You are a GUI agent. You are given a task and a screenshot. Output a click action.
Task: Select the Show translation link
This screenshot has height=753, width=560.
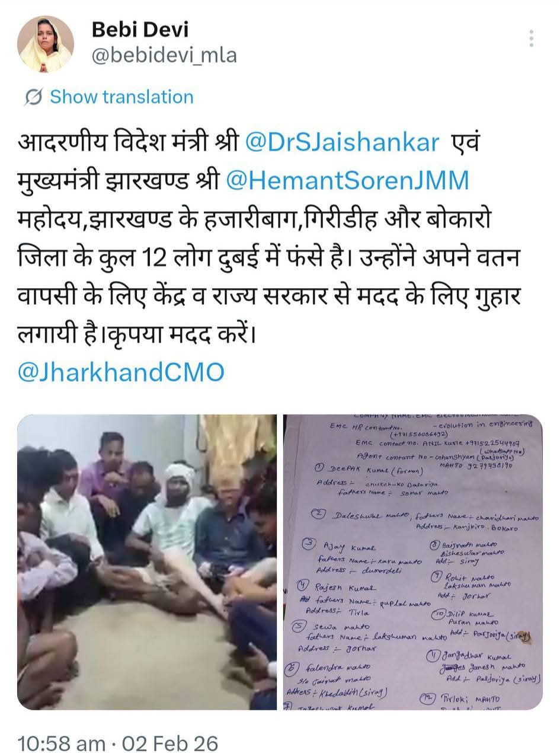point(121,97)
